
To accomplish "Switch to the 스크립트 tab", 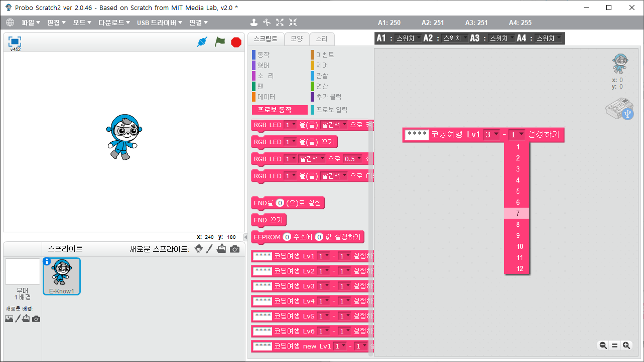I will pyautogui.click(x=266, y=39).
